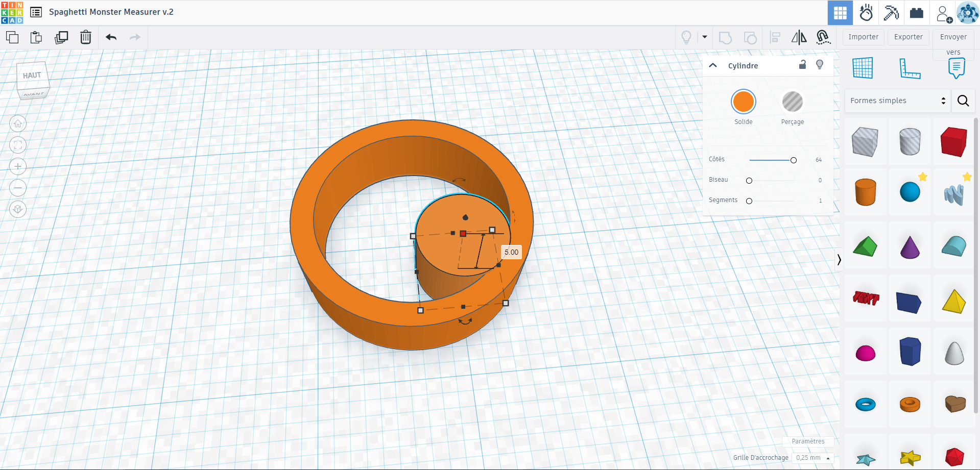Open the Blocks pickaxe mode
The height and width of the screenshot is (470, 980).
(x=891, y=13)
